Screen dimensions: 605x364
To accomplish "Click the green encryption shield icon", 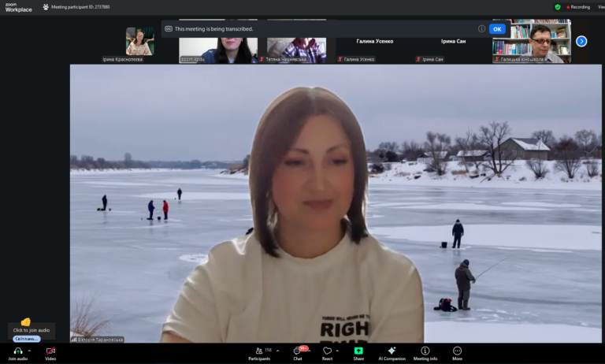I will point(558,7).
